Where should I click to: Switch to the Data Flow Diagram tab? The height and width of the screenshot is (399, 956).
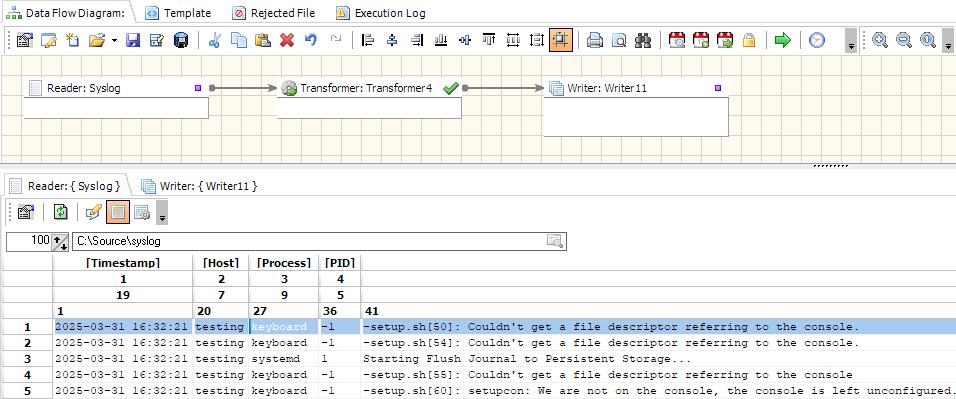pos(65,13)
